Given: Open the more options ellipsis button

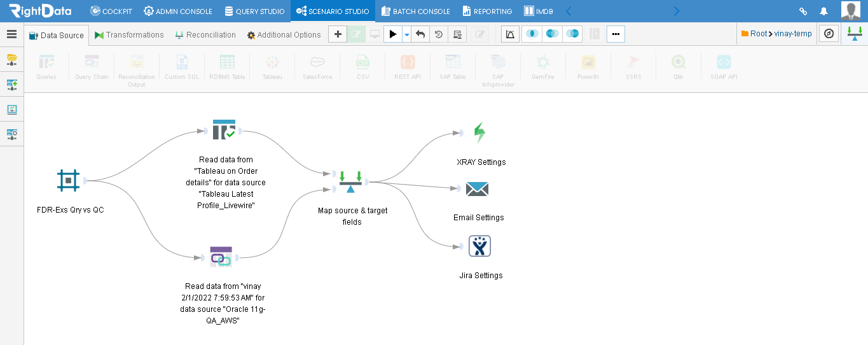Looking at the screenshot, I should [616, 34].
